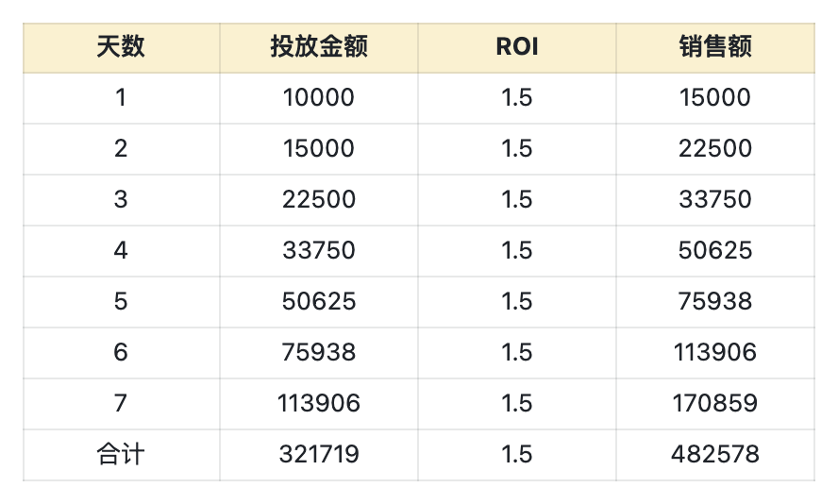Select the day 2 cell in 天数
Screen dimensions: 838x504
(x=122, y=149)
